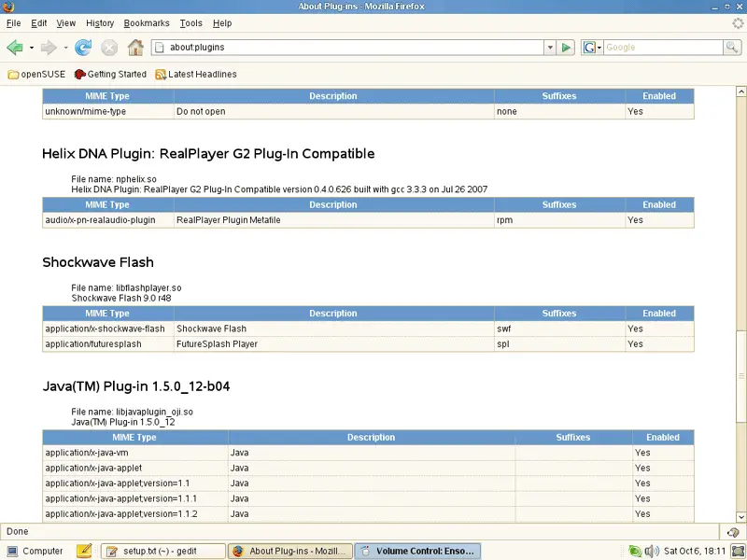This screenshot has width=747, height=560.
Task: Open the View menu
Action: (x=65, y=22)
